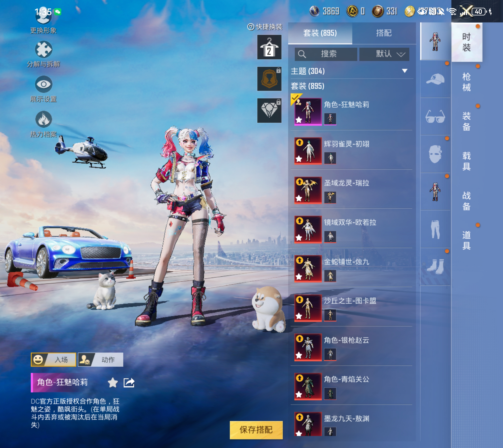Click the 墨龙九天-敖渊 name text
Screen dimensions: 503x448
[346, 418]
